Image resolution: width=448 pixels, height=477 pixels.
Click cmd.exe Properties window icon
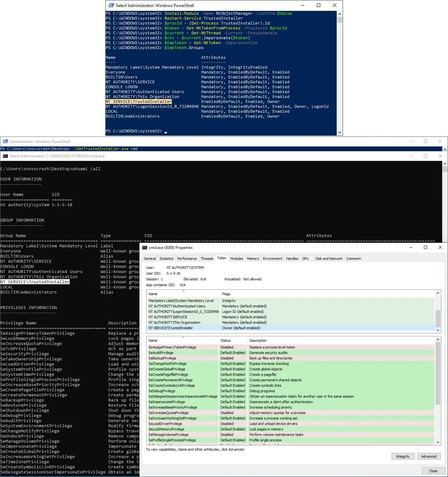(145, 247)
